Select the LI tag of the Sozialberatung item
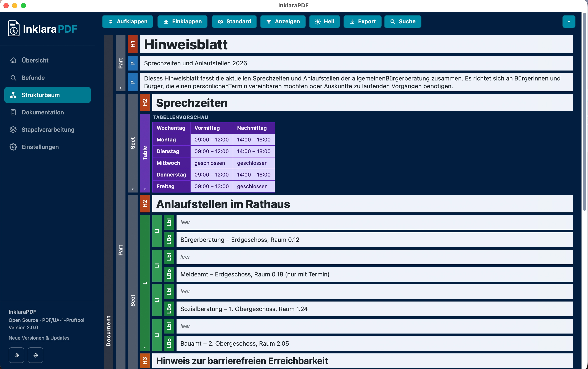This screenshot has height=369, width=588. 157,300
